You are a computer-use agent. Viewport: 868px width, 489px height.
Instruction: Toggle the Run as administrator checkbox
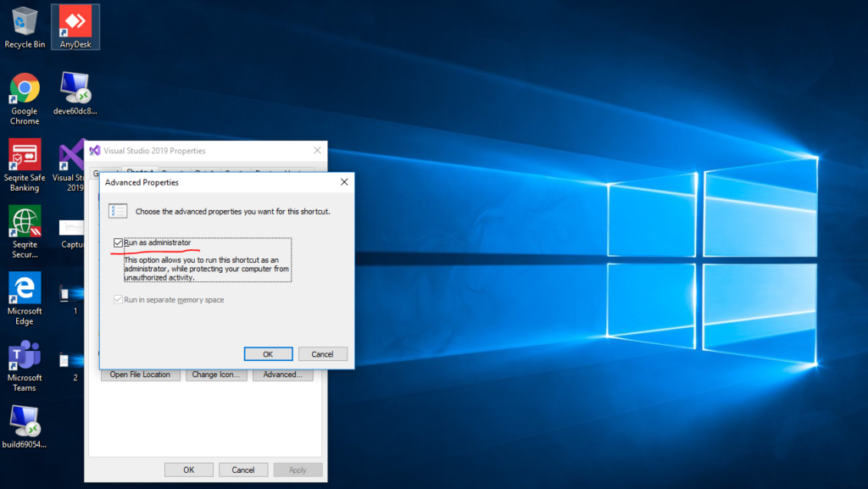tap(118, 243)
